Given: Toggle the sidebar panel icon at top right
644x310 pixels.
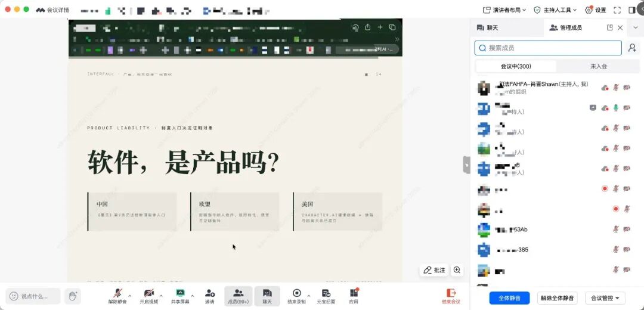Looking at the screenshot, I should coord(631,10).
